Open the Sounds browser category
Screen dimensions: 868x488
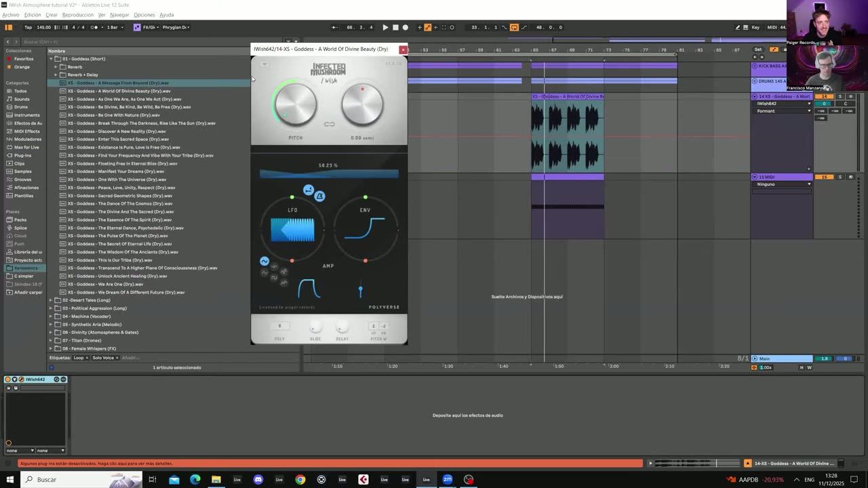(22, 99)
